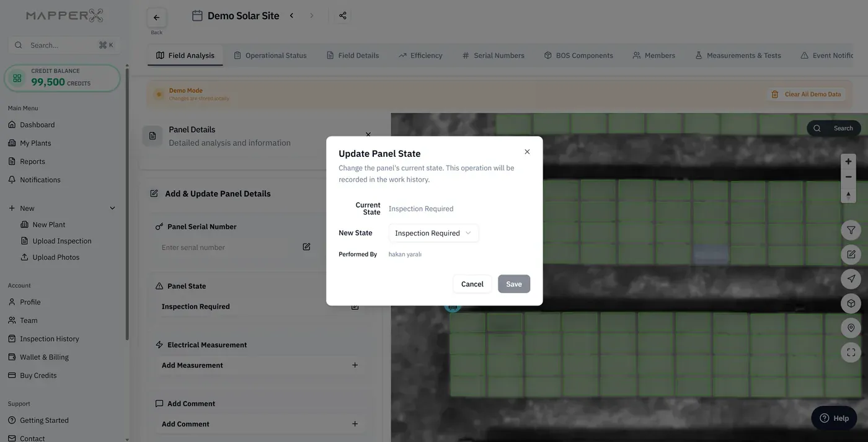This screenshot has height=442, width=868.
Task: Add an electrical measurement plus icon
Action: click(x=355, y=365)
